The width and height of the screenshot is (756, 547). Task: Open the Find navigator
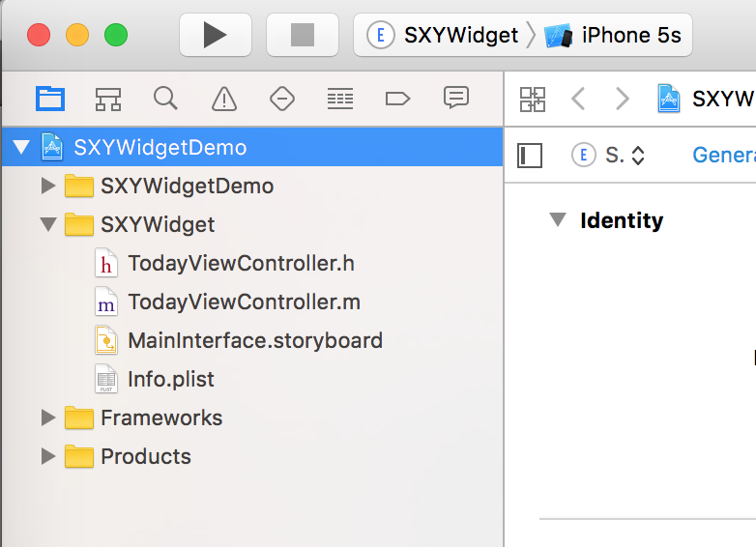(x=165, y=98)
